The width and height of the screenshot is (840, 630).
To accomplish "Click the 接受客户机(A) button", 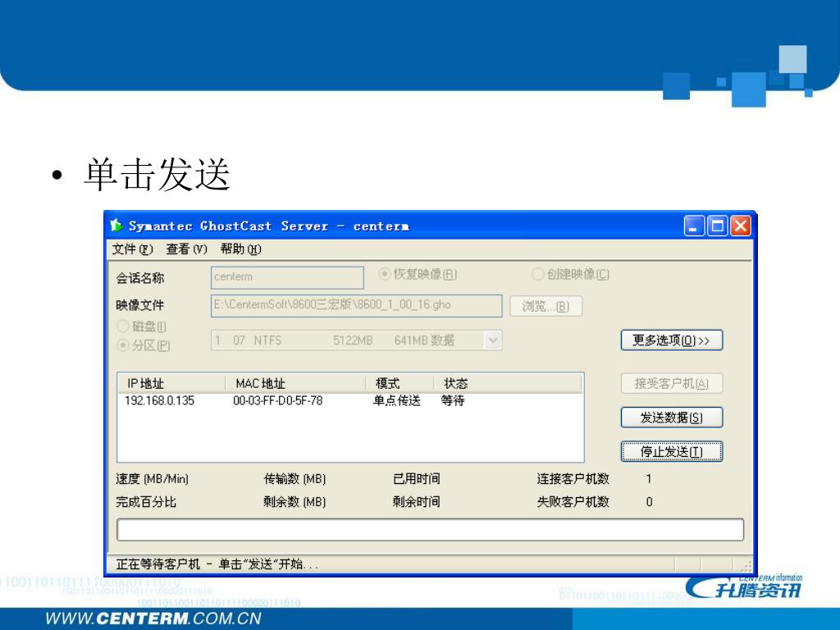I will coord(672,384).
